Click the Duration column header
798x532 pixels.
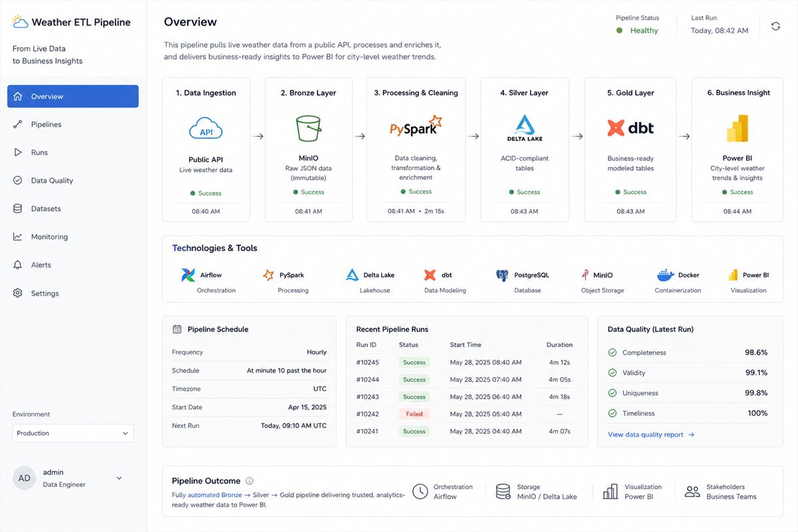(x=559, y=345)
